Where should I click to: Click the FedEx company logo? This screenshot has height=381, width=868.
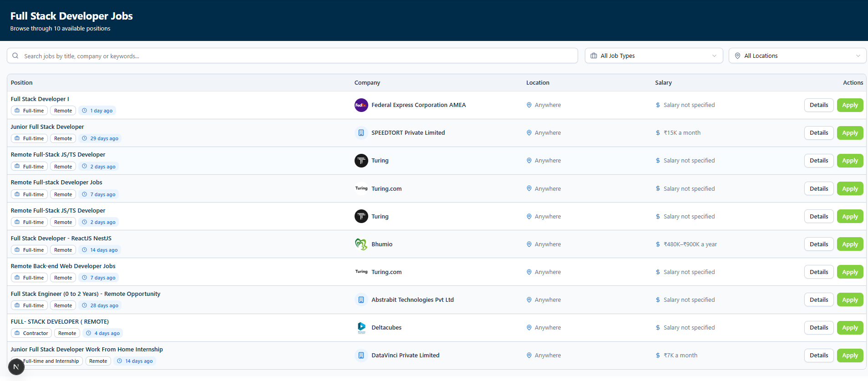(361, 105)
